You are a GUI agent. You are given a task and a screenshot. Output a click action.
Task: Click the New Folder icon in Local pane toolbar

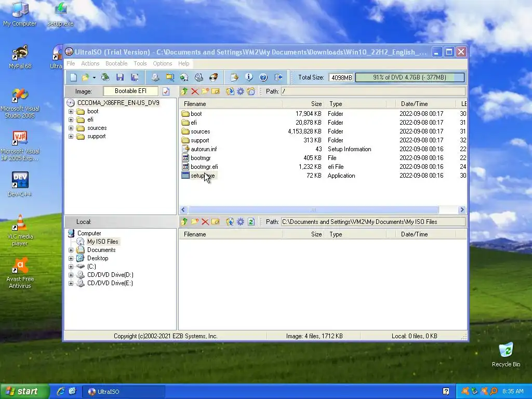(x=195, y=222)
